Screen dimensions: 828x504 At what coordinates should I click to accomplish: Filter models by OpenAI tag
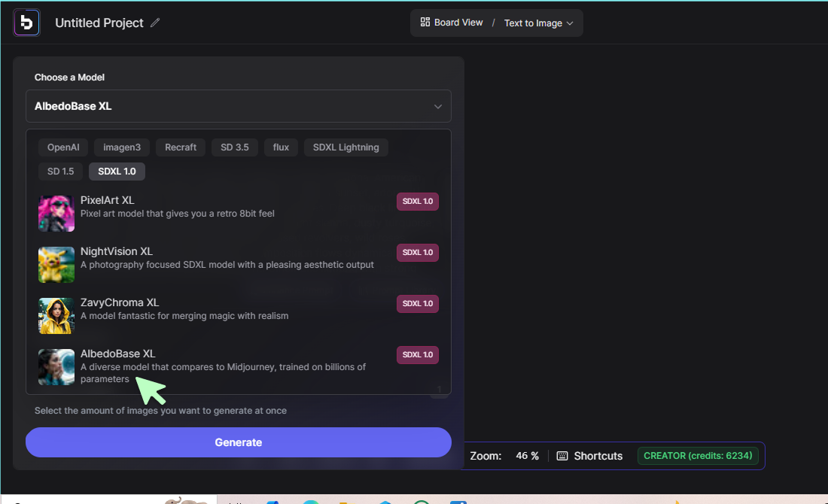[x=63, y=147]
